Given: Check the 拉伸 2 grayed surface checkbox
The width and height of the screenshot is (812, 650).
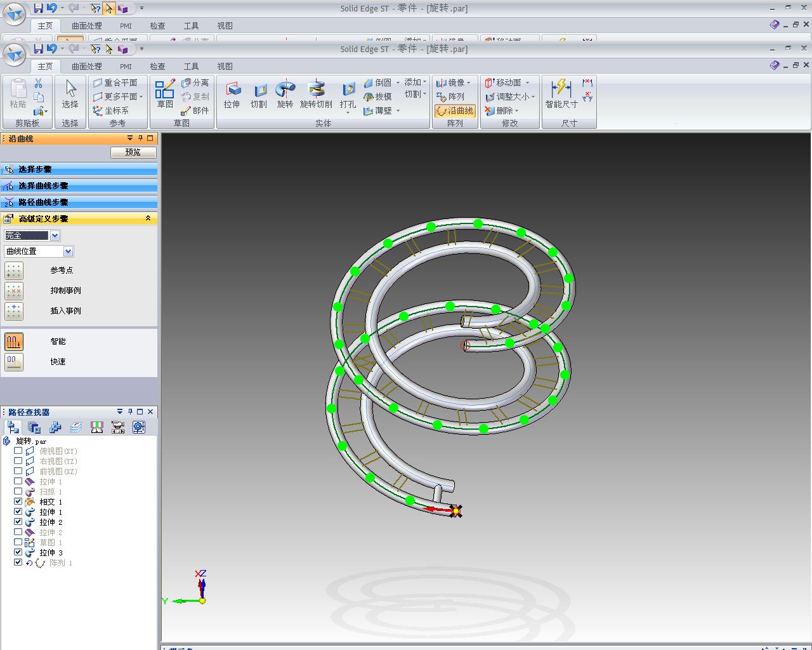Looking at the screenshot, I should [18, 532].
